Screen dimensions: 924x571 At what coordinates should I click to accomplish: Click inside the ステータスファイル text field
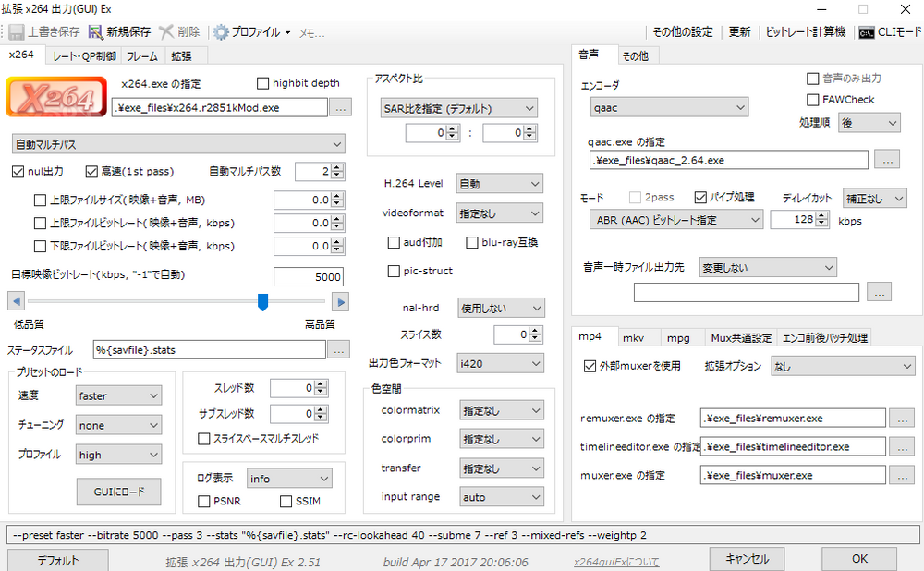tap(208, 350)
